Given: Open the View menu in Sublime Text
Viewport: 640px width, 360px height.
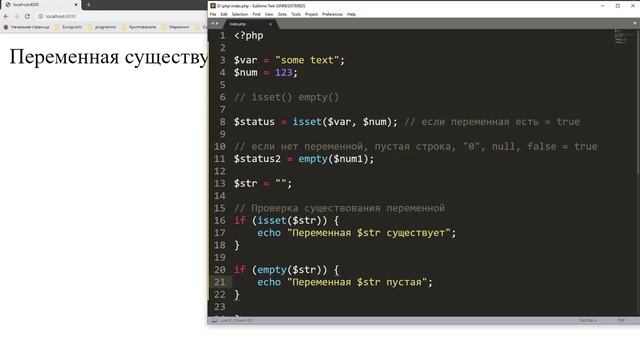Looking at the screenshot, I should click(269, 14).
